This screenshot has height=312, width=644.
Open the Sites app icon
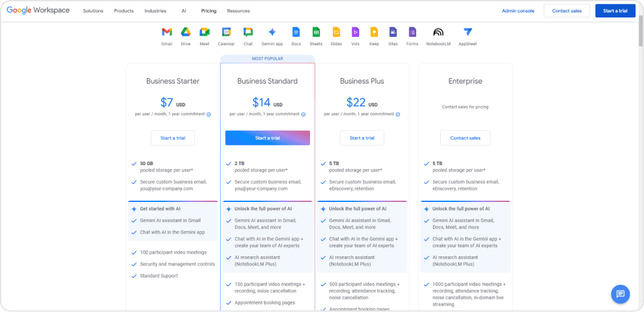[393, 32]
